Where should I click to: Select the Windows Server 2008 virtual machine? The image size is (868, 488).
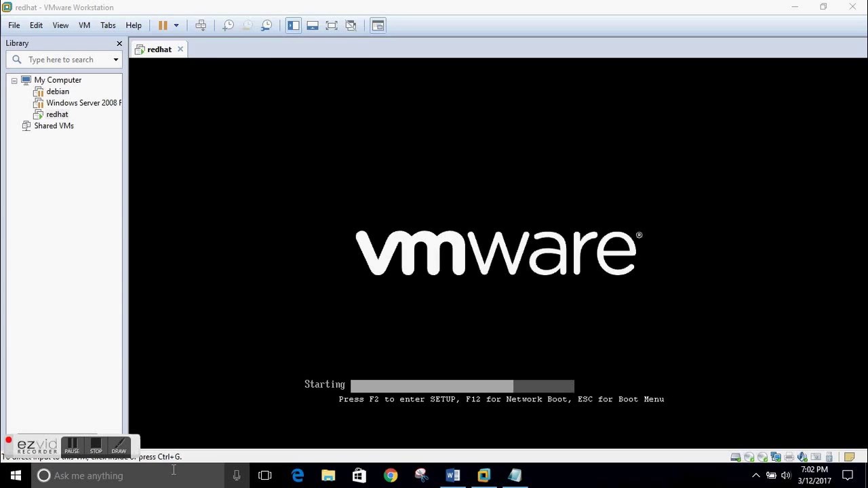coord(83,103)
